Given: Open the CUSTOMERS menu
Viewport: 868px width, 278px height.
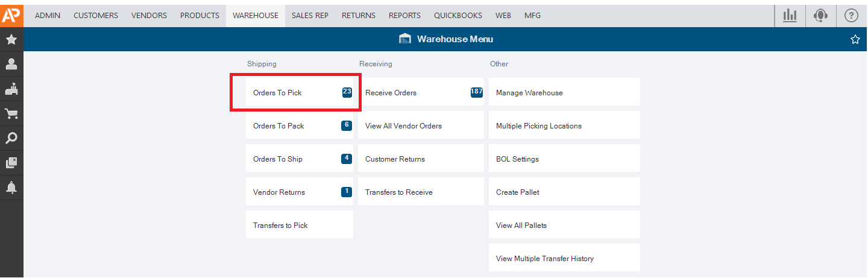Looking at the screenshot, I should pos(96,16).
